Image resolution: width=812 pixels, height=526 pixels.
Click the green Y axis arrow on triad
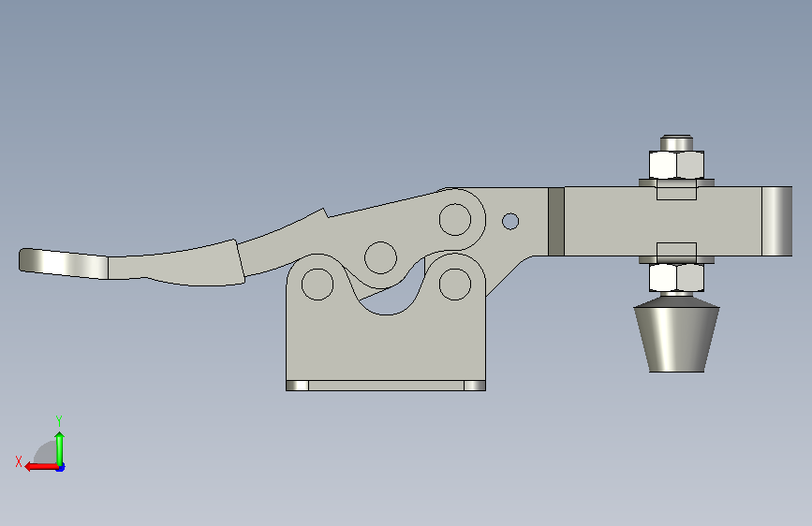[60, 448]
